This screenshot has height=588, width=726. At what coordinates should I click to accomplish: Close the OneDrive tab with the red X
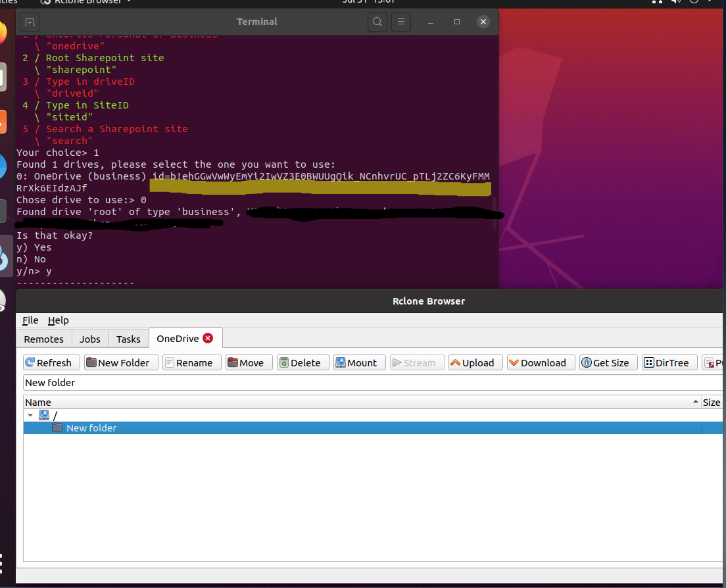[x=208, y=339]
